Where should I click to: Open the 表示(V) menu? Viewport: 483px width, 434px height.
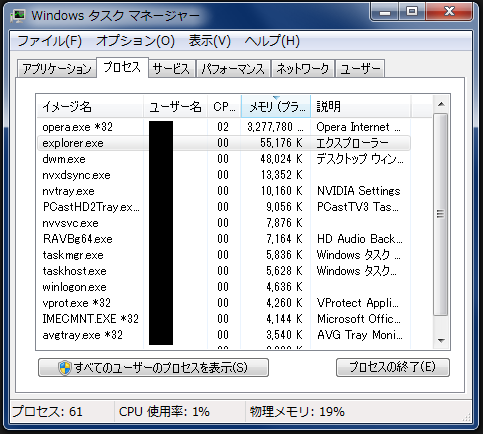click(210, 41)
